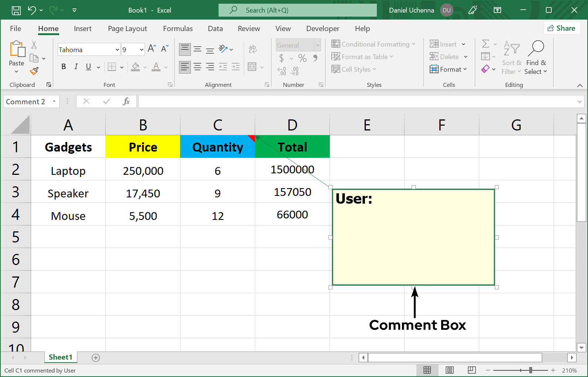
Task: Click the Share button
Action: tap(561, 28)
